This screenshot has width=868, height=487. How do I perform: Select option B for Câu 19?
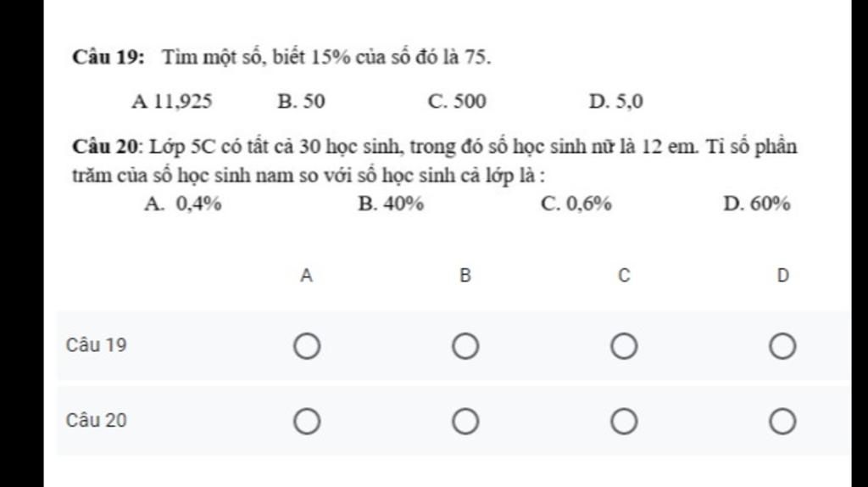465,346
